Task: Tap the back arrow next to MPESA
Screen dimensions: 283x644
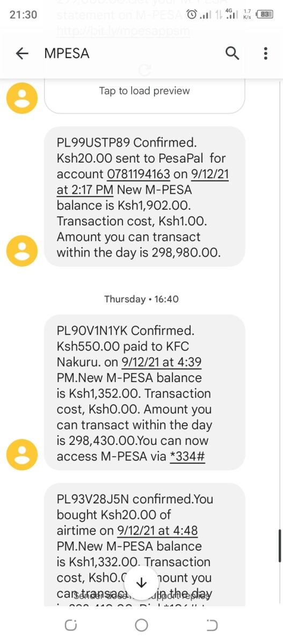Action: tap(22, 53)
